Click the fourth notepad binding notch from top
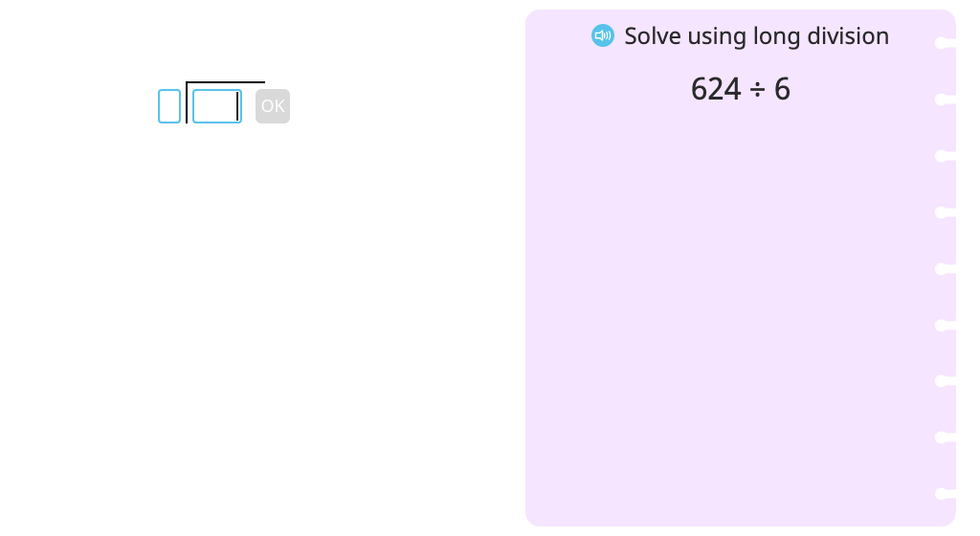980x536 pixels. 945,212
